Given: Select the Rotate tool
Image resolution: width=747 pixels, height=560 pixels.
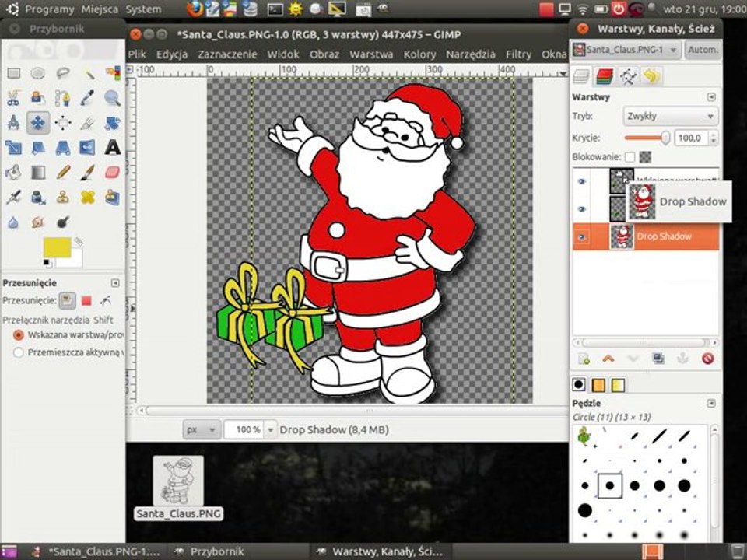Looking at the screenshot, I should click(x=112, y=122).
